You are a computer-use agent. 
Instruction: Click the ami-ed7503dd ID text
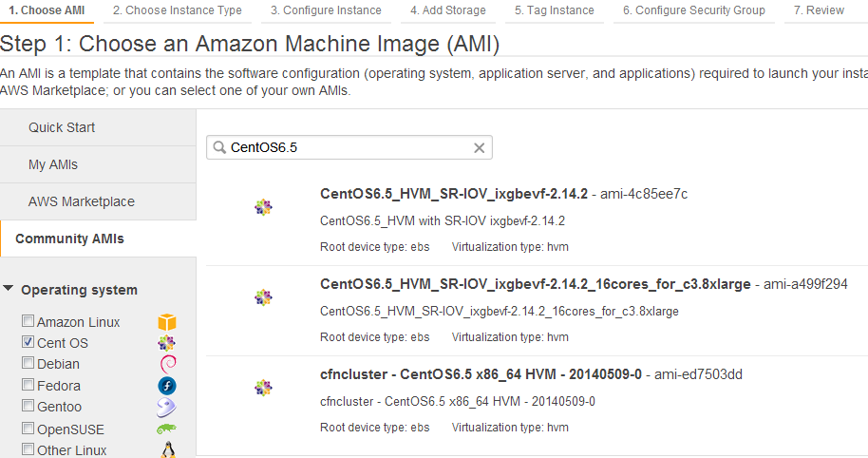tap(698, 374)
